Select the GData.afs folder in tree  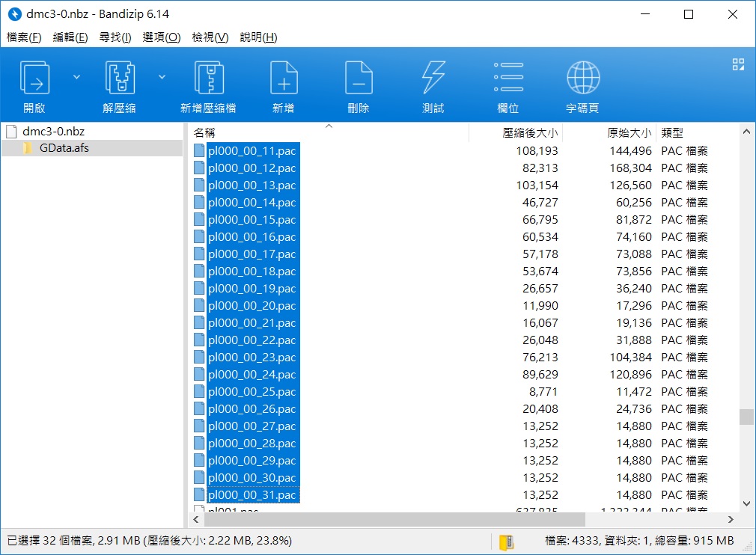(x=64, y=148)
